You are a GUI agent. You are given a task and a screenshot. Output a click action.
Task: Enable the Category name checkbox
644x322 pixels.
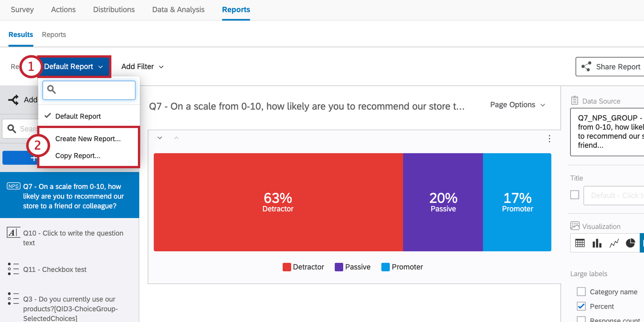[x=581, y=292]
